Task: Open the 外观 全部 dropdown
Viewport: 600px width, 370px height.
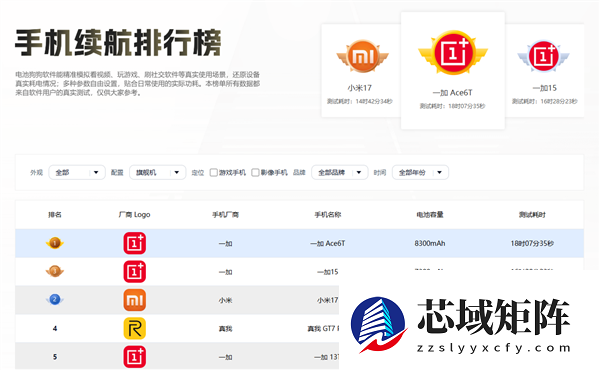Action: 77,173
